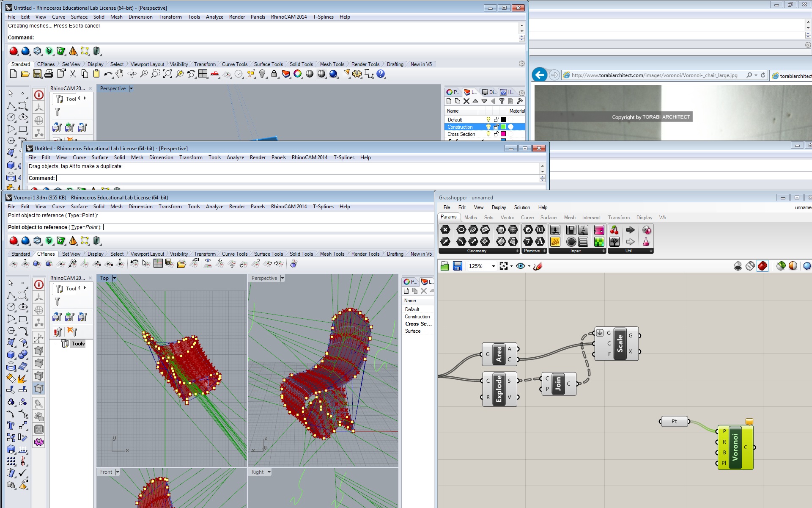
Task: Click the layer filter funnel icon
Action: (x=502, y=101)
